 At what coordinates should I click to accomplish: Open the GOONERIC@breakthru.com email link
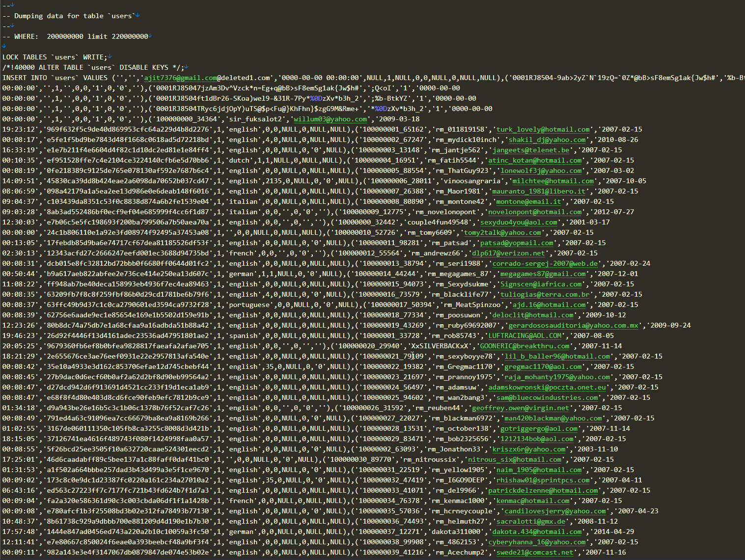(524, 346)
